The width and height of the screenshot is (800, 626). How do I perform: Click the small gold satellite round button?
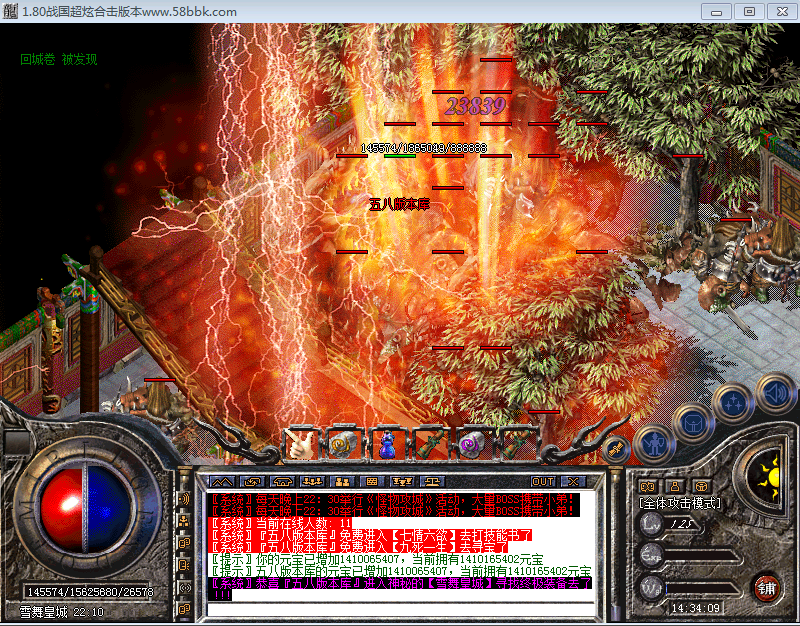(616, 449)
